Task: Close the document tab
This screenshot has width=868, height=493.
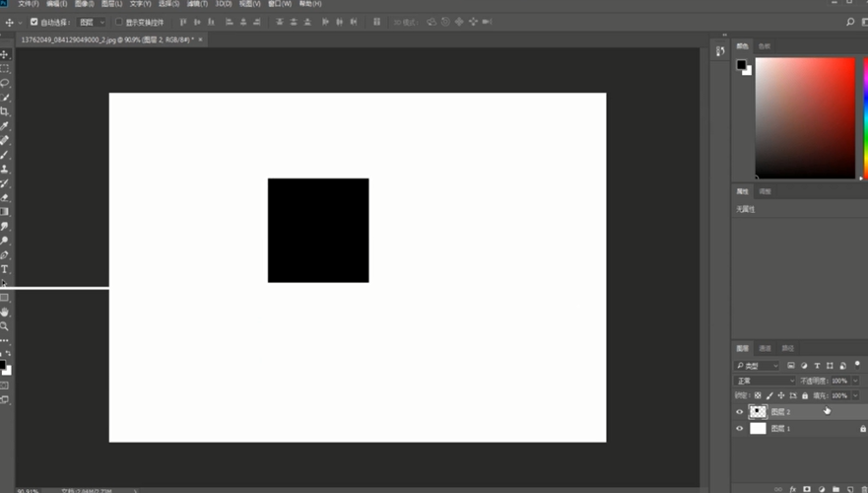Action: coord(200,39)
